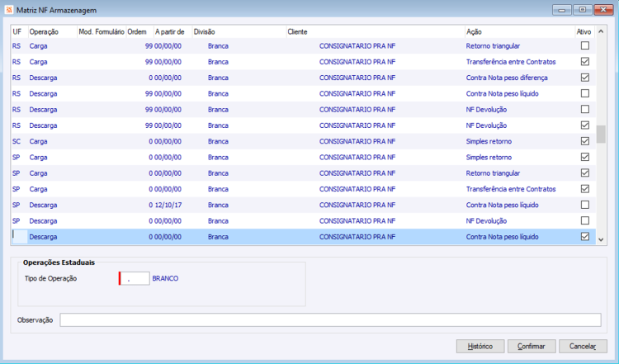Sort by the UF column header
The height and width of the screenshot is (364, 619).
(x=19, y=32)
